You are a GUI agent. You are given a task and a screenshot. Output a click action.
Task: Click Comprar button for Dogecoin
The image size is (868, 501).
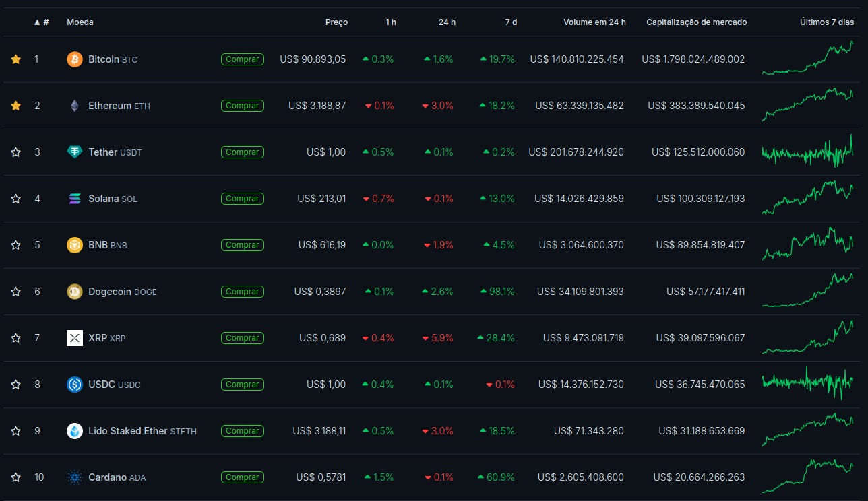243,292
